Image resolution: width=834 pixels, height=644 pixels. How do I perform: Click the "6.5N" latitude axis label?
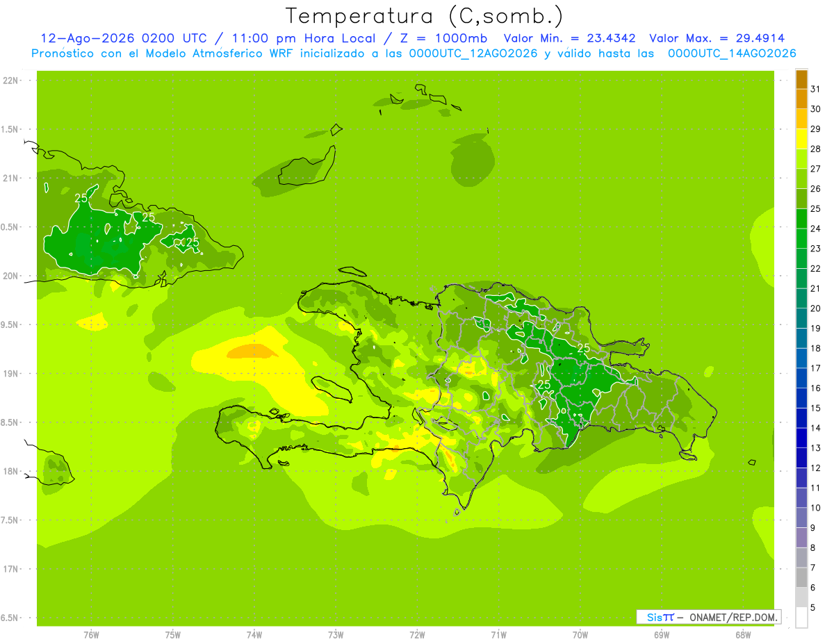10,618
